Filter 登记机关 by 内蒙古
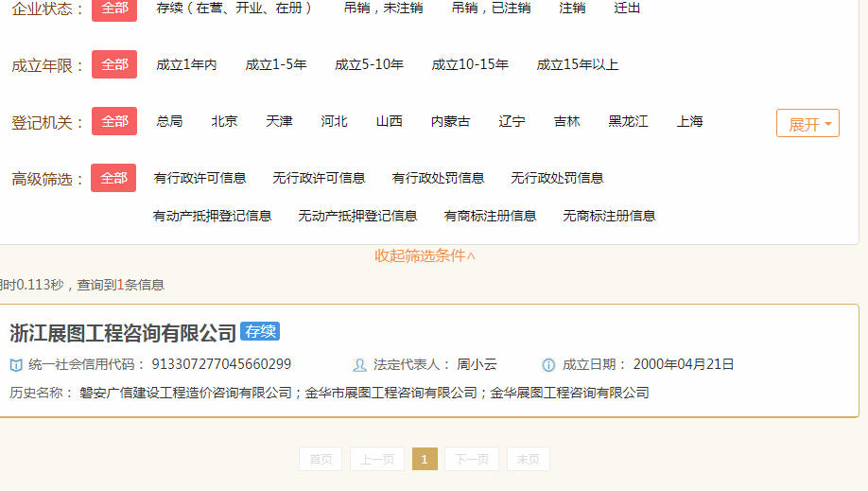The height and width of the screenshot is (491, 868). tap(451, 121)
